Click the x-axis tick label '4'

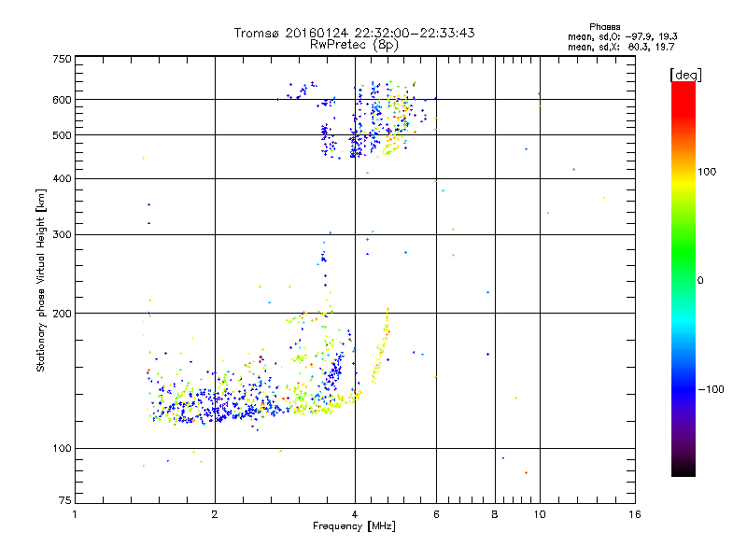[x=355, y=514]
